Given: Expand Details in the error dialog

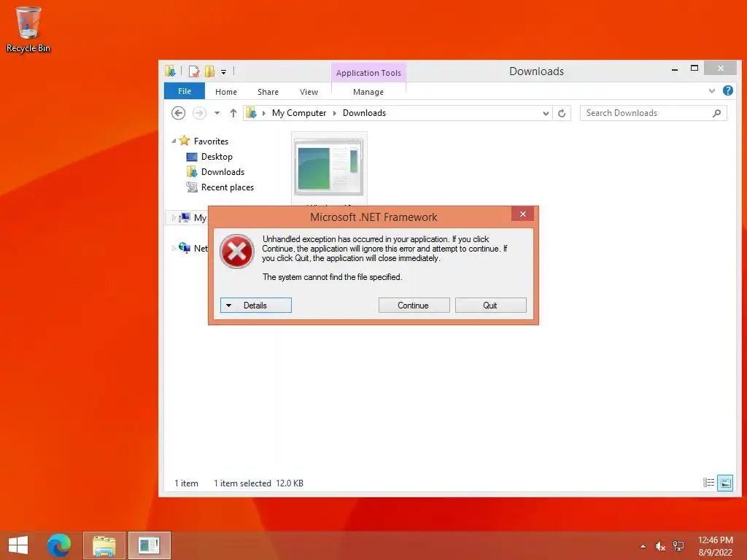Looking at the screenshot, I should click(x=256, y=306).
